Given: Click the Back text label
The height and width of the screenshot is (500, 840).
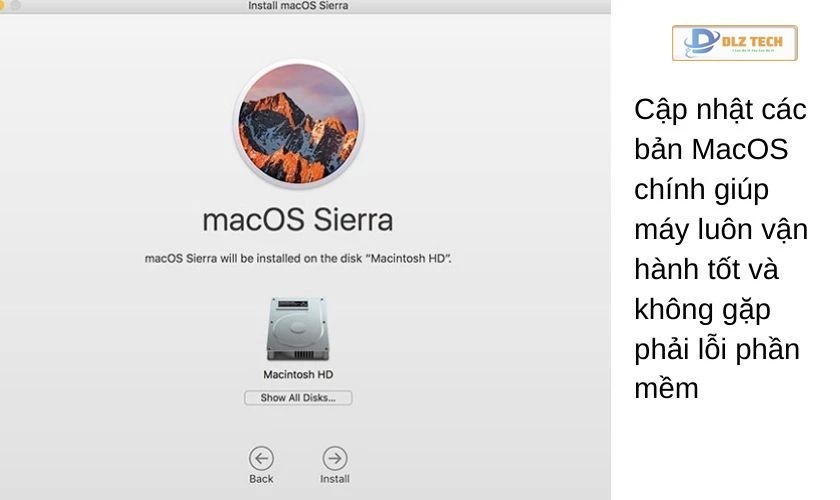Looking at the screenshot, I should (x=261, y=479).
